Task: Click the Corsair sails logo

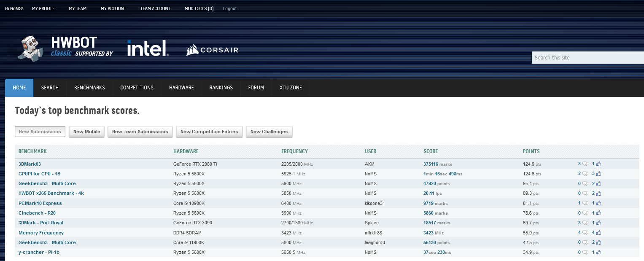Action: (192, 50)
